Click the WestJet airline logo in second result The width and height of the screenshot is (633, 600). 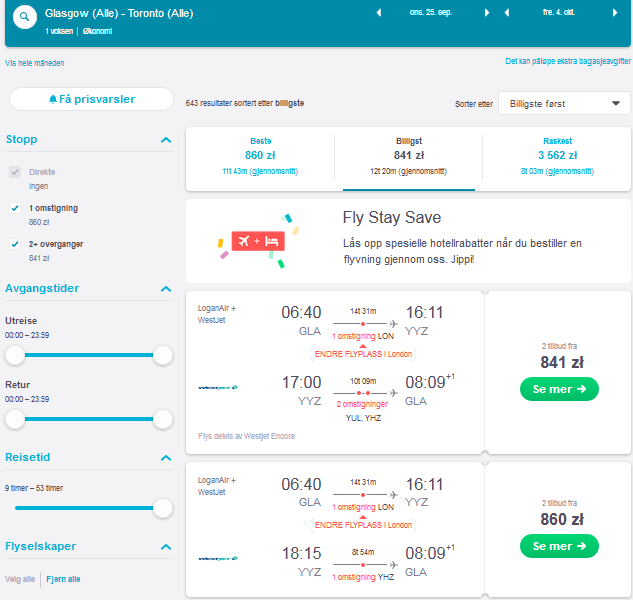pos(218,558)
